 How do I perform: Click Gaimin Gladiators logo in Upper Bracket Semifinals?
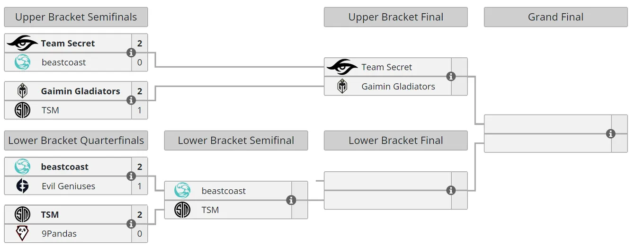point(22,91)
